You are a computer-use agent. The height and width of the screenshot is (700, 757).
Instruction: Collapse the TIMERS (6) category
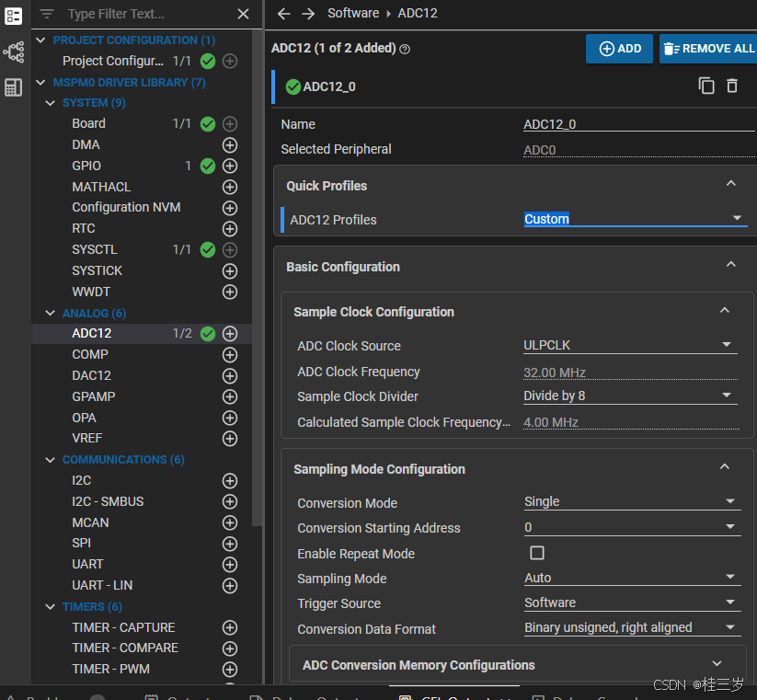51,607
